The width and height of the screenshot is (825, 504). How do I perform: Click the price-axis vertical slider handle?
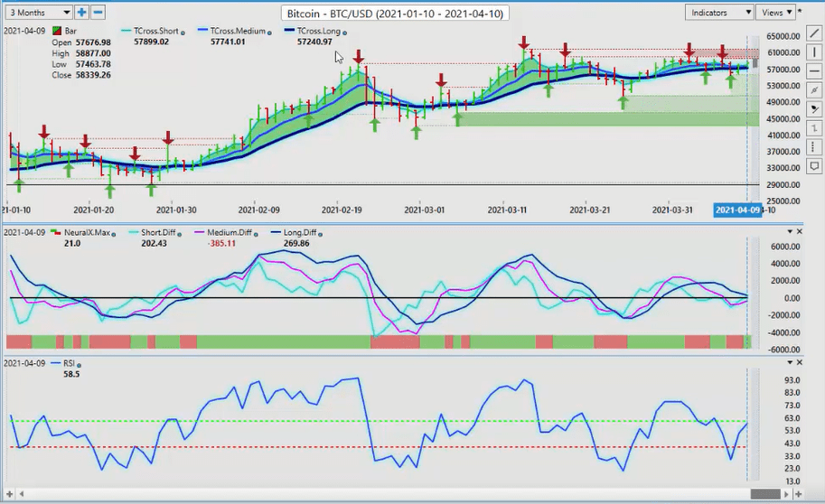755,63
